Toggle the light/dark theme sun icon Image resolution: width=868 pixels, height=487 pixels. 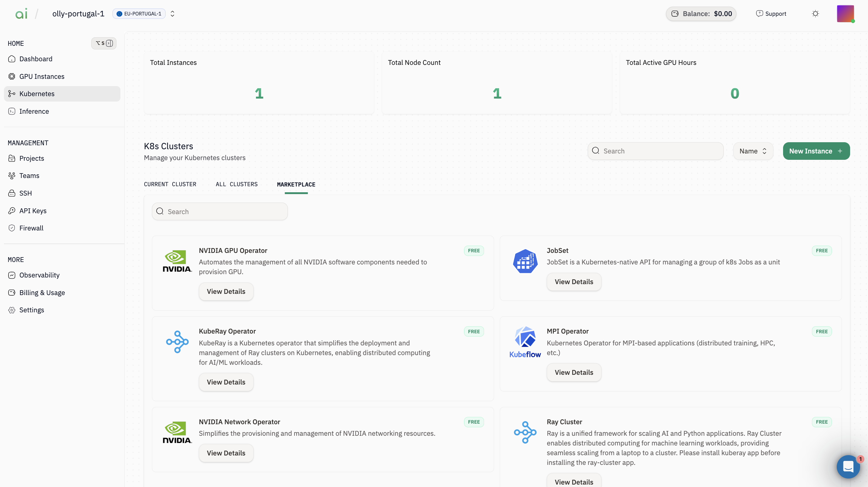815,14
